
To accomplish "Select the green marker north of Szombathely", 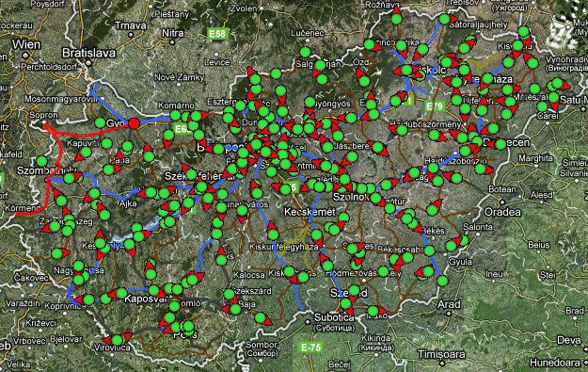I will [x=41, y=162].
